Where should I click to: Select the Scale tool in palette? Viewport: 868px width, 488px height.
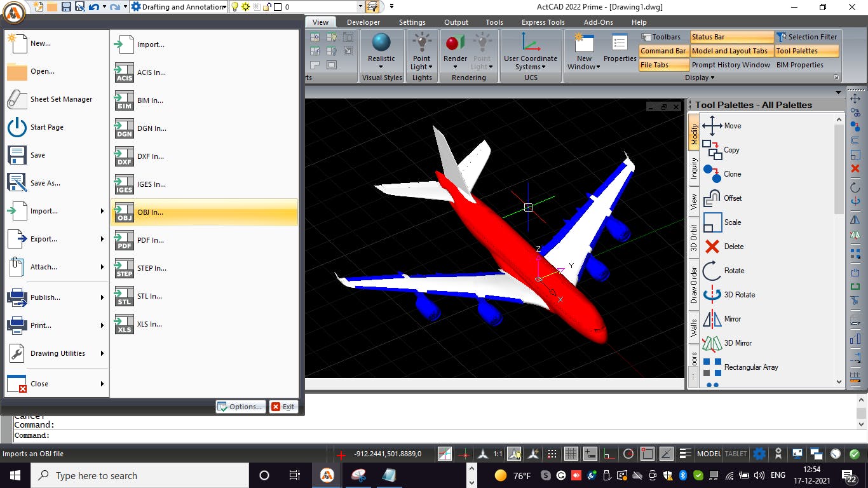click(x=722, y=222)
